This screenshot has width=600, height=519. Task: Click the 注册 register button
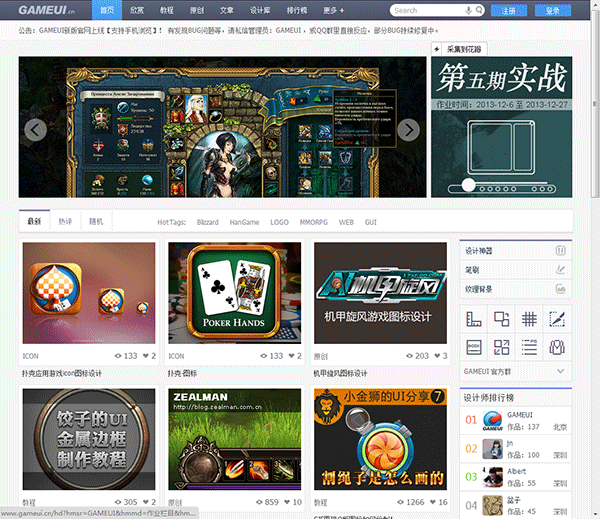tap(509, 11)
